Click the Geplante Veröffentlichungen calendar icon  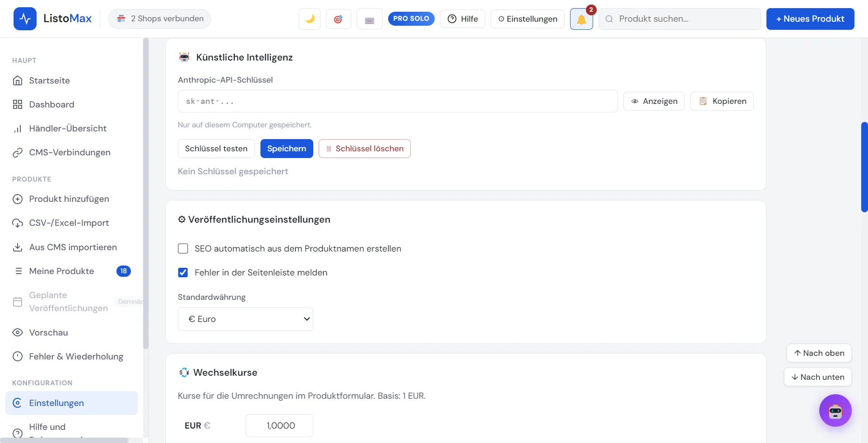(18, 302)
